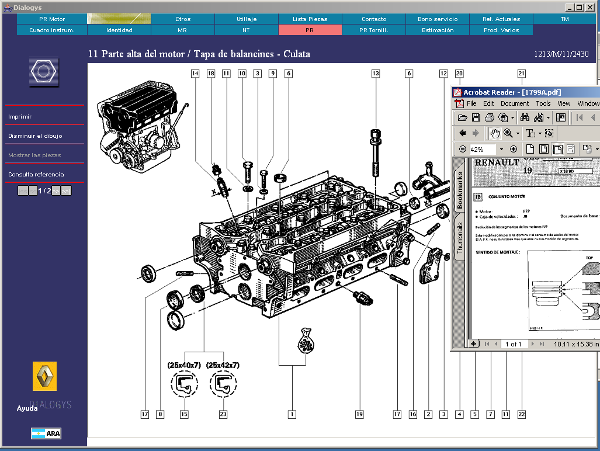This screenshot has width=600, height=451.
Task: Click the Acrobat document icon beside File menu
Action: click(459, 104)
